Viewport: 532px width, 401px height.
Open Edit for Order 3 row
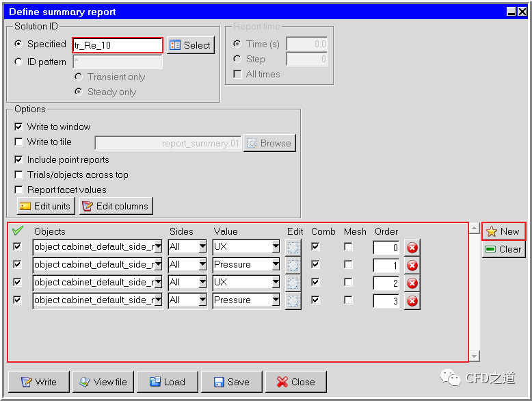[x=293, y=301]
